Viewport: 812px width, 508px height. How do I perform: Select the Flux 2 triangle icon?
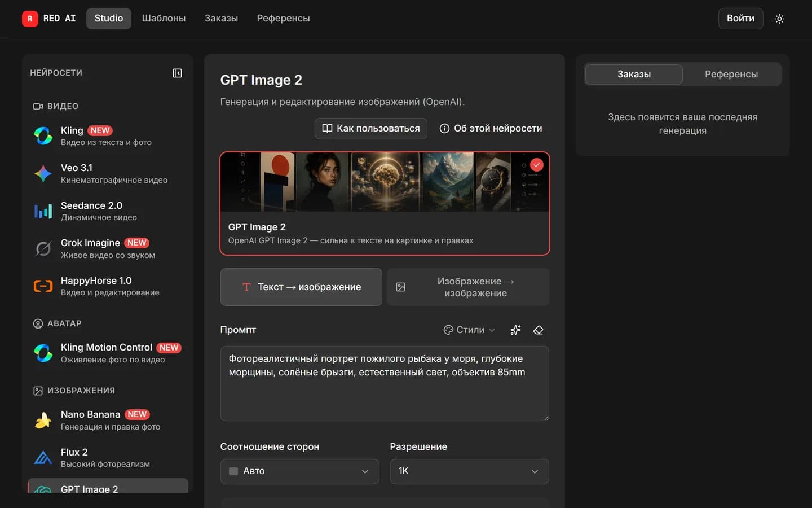tap(43, 458)
